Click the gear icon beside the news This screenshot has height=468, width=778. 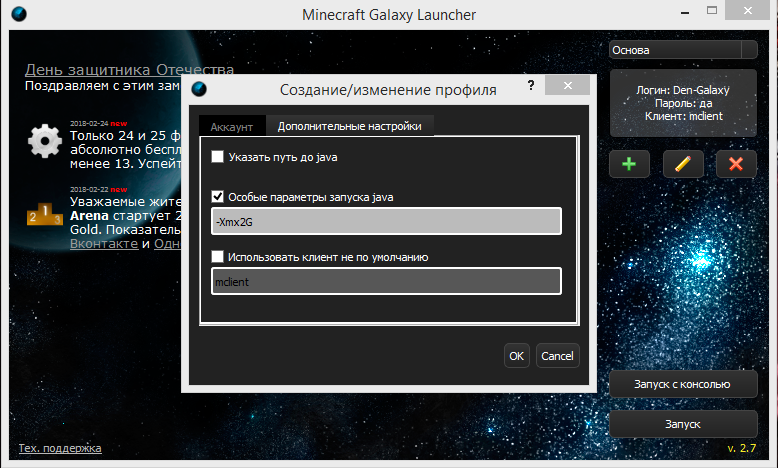point(45,141)
